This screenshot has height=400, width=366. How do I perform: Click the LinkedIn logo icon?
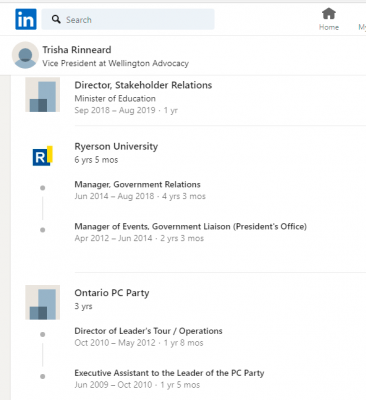[x=26, y=19]
